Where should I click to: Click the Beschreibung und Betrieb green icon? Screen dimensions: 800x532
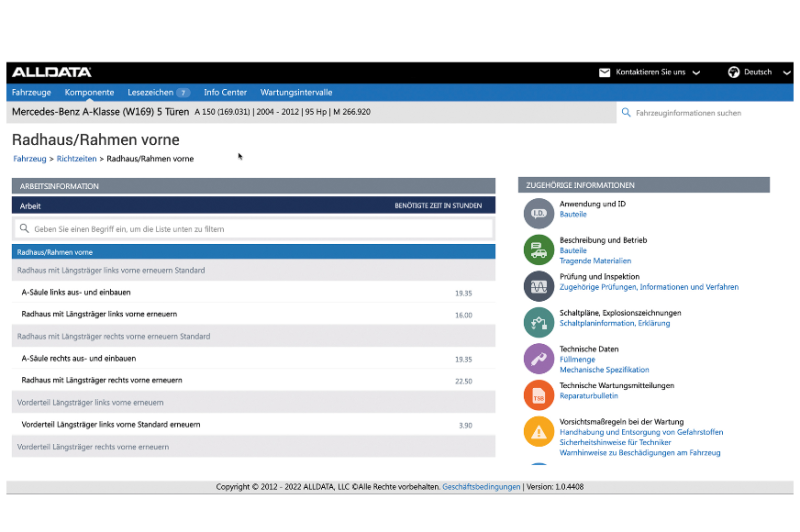(x=539, y=249)
